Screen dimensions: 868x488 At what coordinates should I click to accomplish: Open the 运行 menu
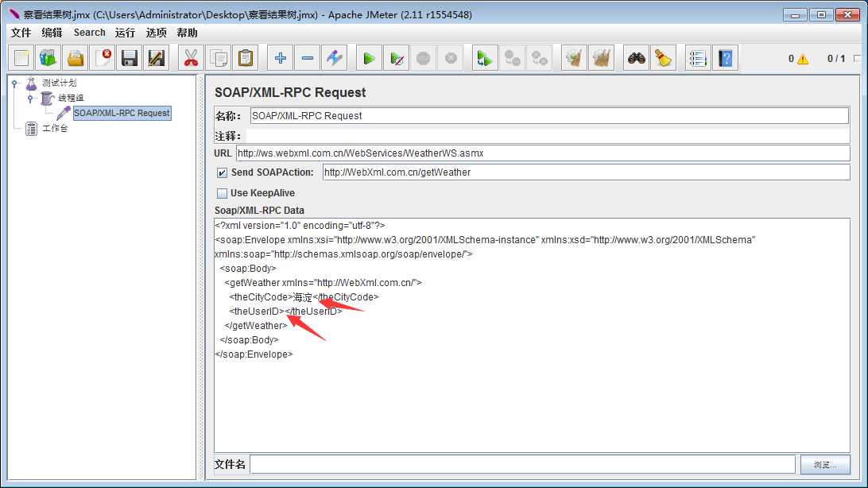(x=125, y=33)
